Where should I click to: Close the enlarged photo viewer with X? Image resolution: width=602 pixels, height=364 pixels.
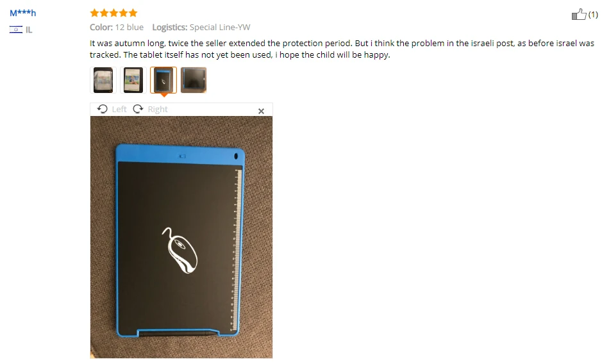coord(261,111)
